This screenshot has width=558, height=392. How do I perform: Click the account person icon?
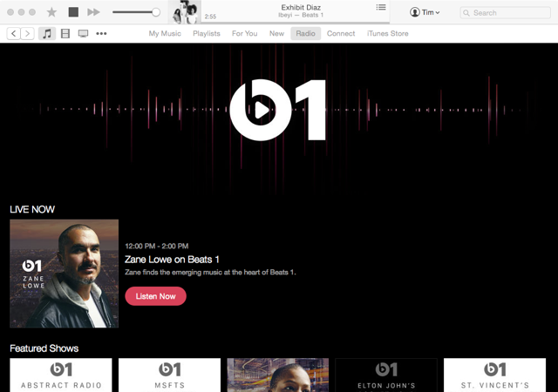(415, 12)
